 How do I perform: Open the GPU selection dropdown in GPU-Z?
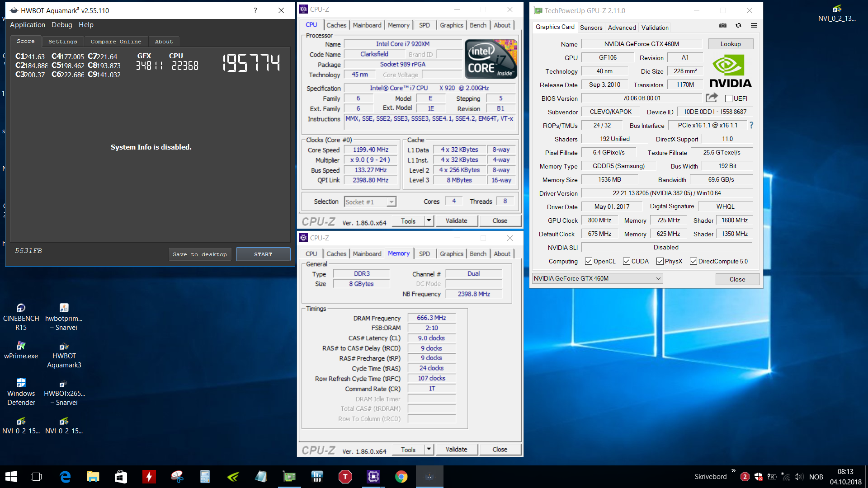[597, 278]
